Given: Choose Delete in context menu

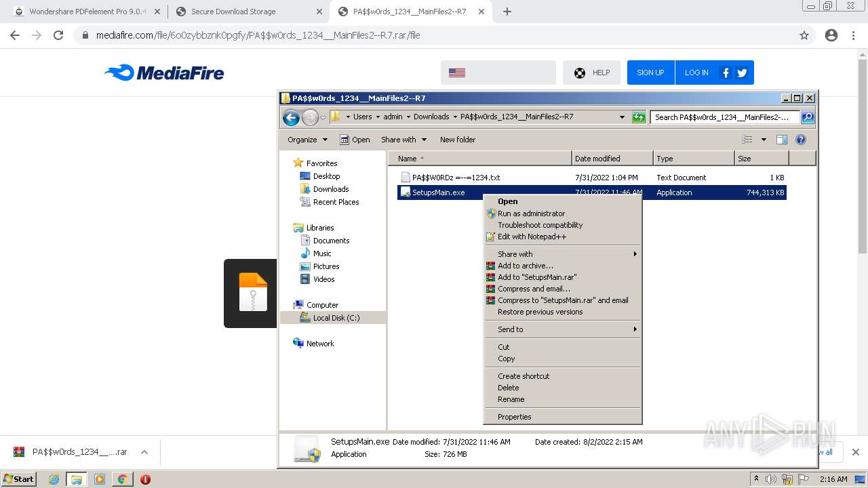Looking at the screenshot, I should (563, 388).
